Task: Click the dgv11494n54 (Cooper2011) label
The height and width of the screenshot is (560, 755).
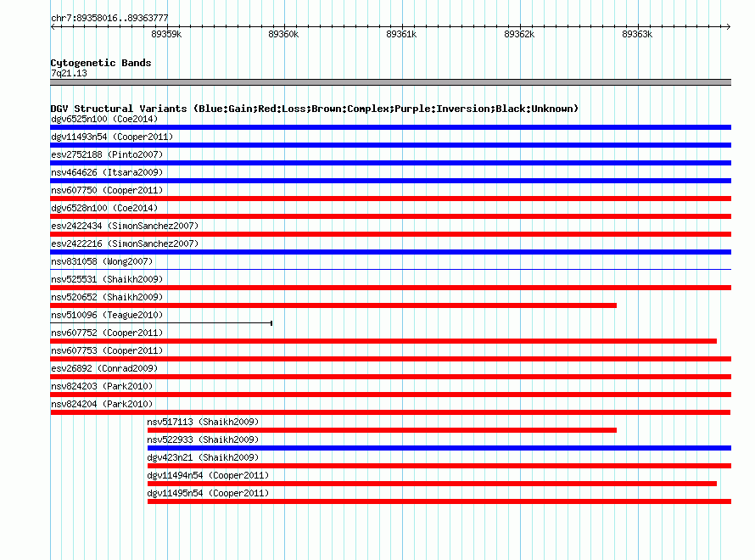Action: point(208,475)
